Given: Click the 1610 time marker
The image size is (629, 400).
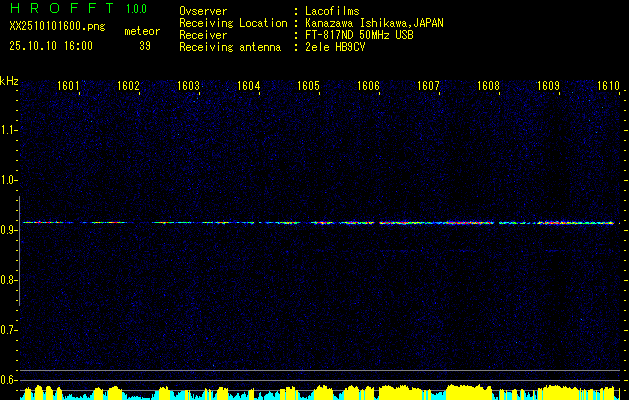Looking at the screenshot, I should (608, 86).
